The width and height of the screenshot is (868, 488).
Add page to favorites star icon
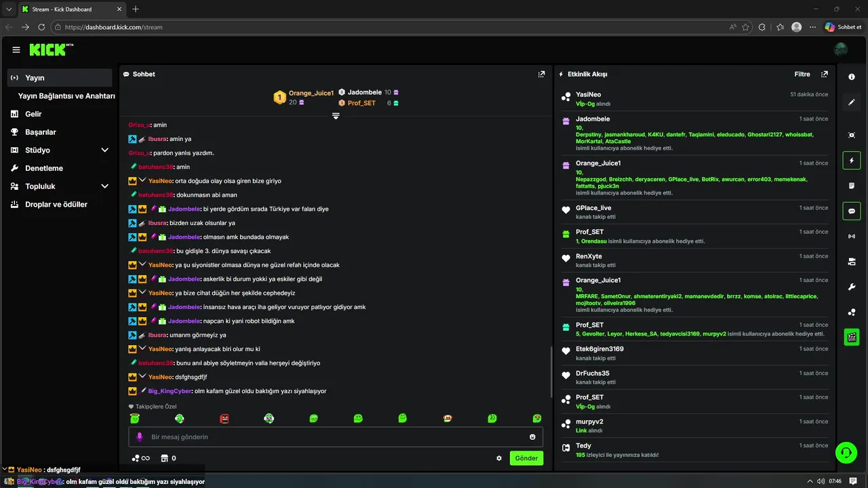point(746,27)
